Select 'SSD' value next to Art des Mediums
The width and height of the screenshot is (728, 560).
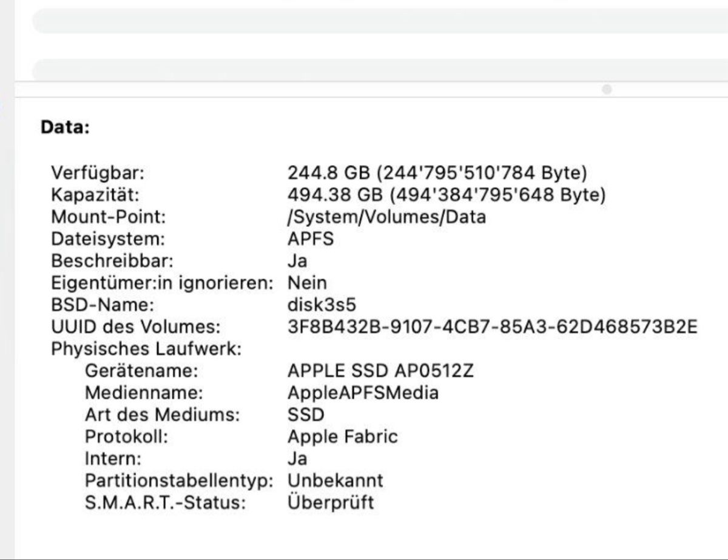306,415
